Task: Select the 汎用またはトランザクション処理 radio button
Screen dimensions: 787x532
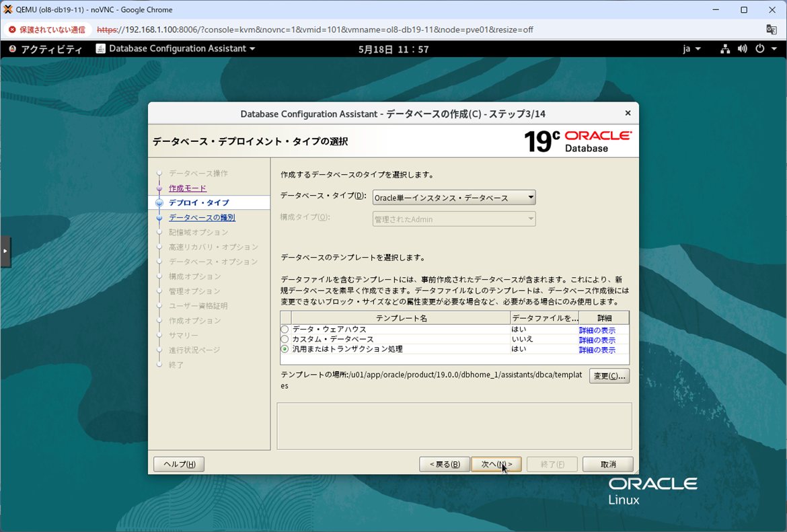Action: coord(285,349)
